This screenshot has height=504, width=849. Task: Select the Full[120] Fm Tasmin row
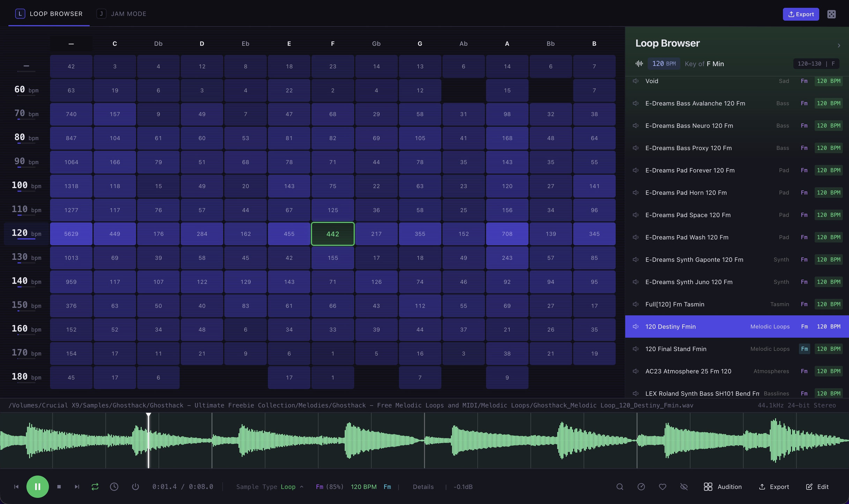(737, 304)
